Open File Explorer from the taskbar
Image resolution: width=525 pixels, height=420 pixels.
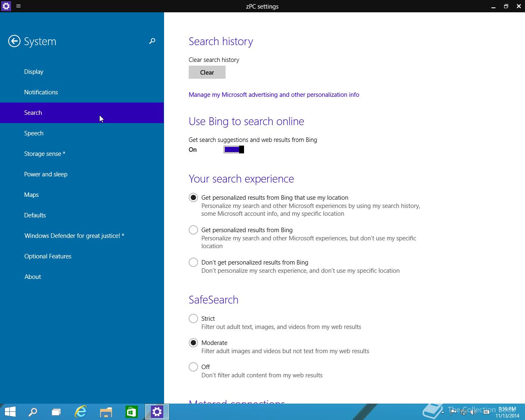tap(106, 412)
